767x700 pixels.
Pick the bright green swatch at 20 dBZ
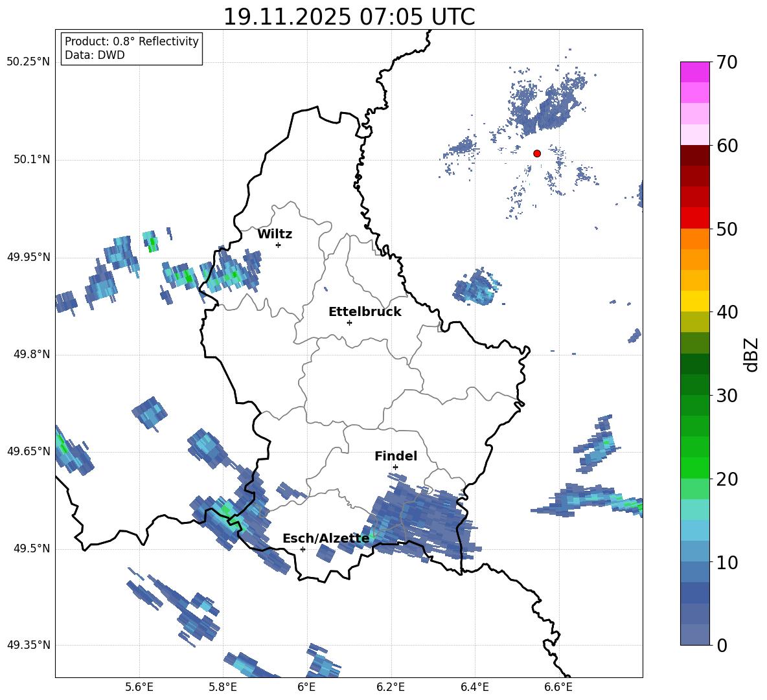tap(695, 468)
